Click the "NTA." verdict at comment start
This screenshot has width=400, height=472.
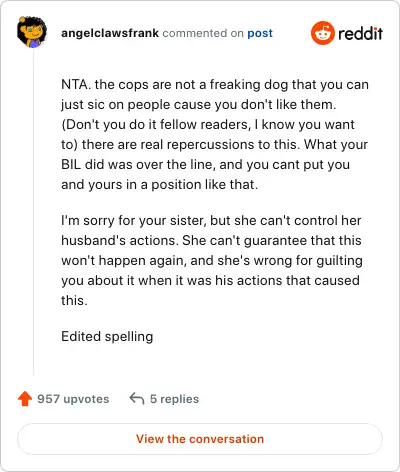coord(76,85)
